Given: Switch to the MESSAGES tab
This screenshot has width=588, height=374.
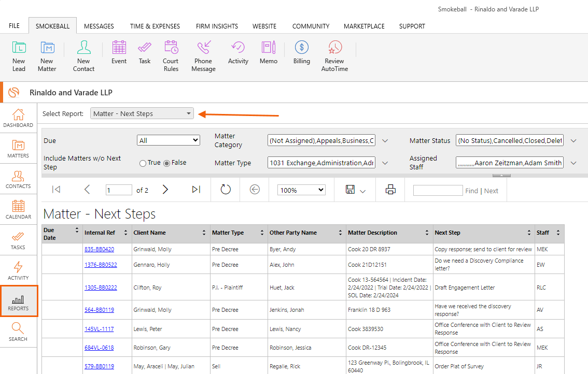Looking at the screenshot, I should (99, 26).
